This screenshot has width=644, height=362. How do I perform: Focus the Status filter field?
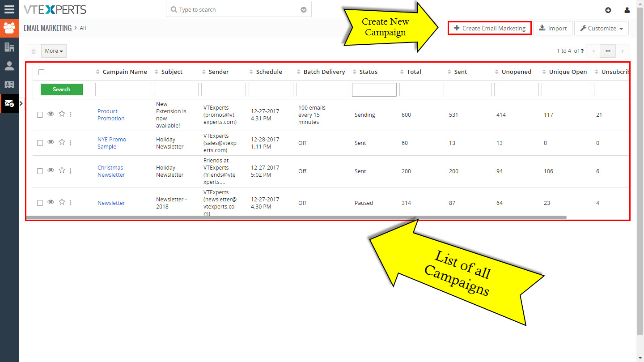click(x=374, y=89)
